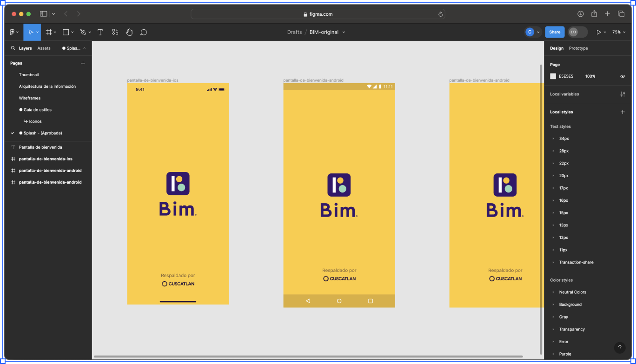Click the Safari address bar figma.com
This screenshot has width=636, height=364.
click(x=318, y=14)
